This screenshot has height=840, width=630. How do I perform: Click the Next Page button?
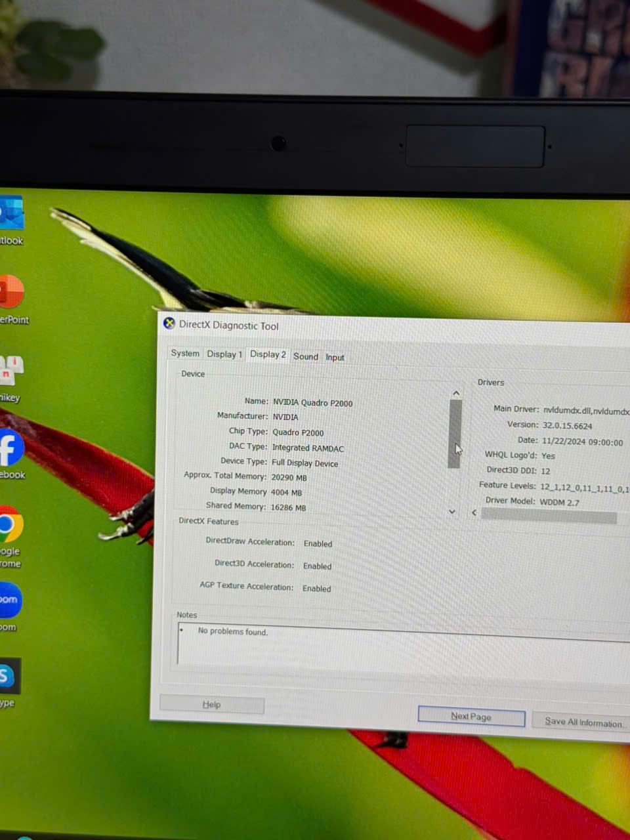[471, 717]
